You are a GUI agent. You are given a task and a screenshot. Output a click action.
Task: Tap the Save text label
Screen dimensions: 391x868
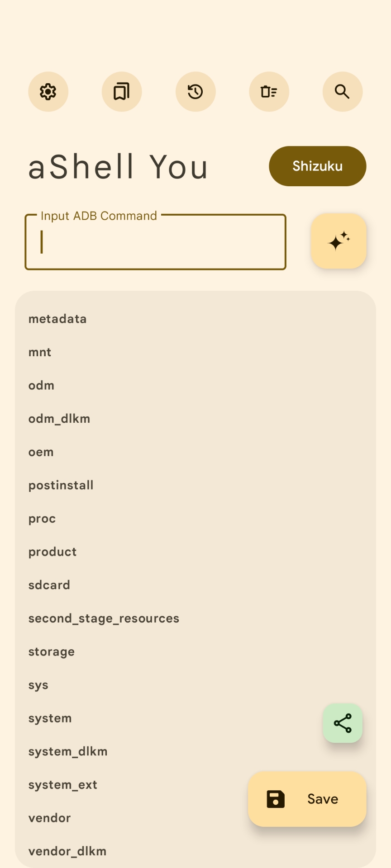pyautogui.click(x=323, y=799)
